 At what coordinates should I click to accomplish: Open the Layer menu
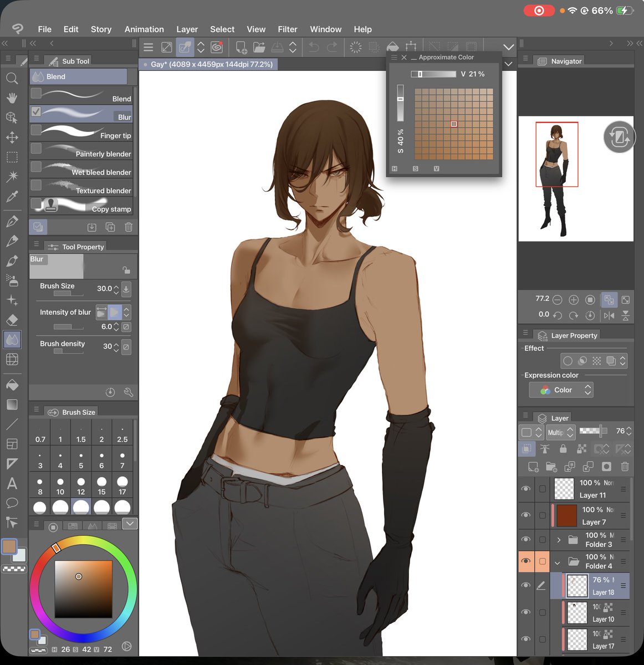click(x=187, y=29)
